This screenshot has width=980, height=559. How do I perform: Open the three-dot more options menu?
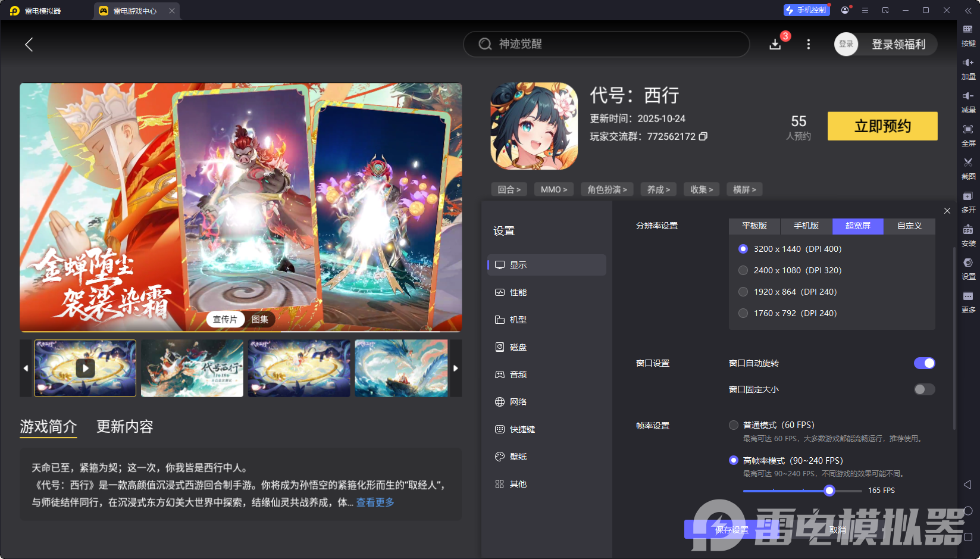(x=808, y=45)
